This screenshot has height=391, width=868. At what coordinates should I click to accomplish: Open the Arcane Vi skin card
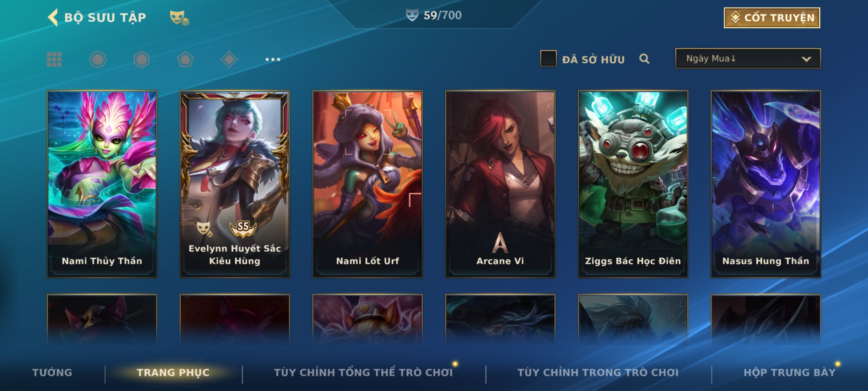pyautogui.click(x=500, y=184)
